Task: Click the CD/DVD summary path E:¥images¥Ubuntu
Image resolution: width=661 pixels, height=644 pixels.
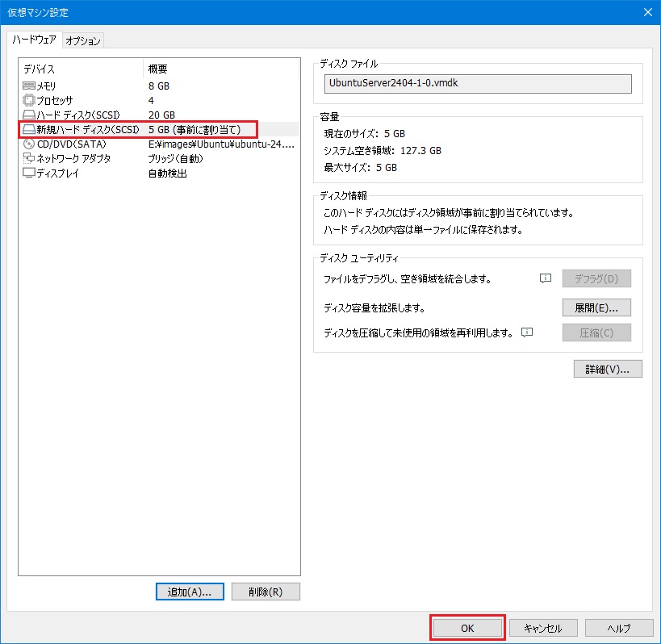Action: tap(221, 144)
